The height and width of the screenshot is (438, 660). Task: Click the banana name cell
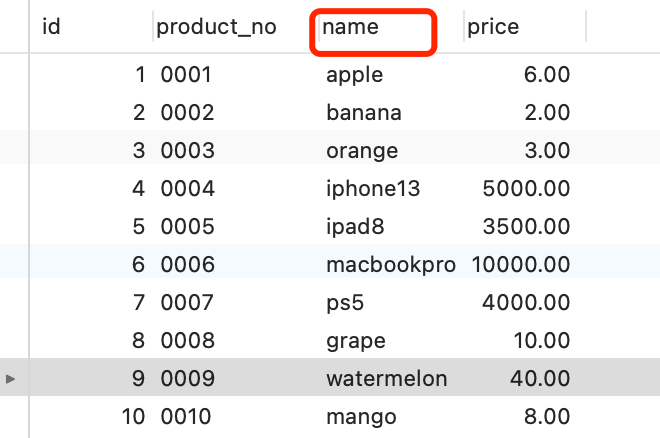364,113
